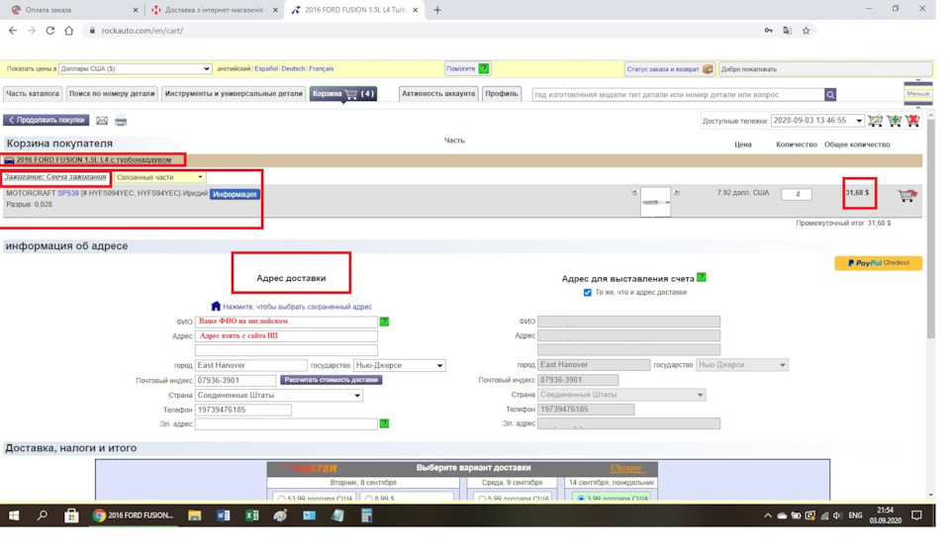The height and width of the screenshot is (560, 950).
Task: Show previous part image arrow
Action: point(635,192)
